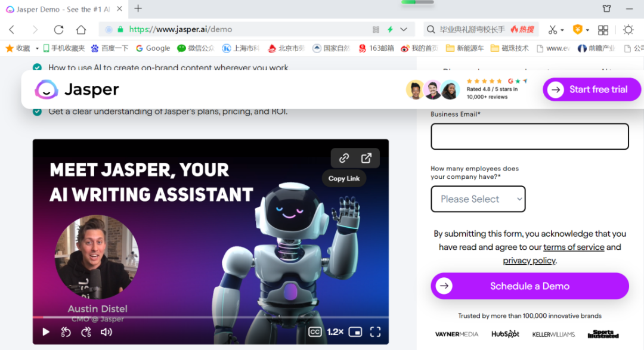Screen dimensions: 644x350
Task: Click the brightness sun icon
Action: 628,30
